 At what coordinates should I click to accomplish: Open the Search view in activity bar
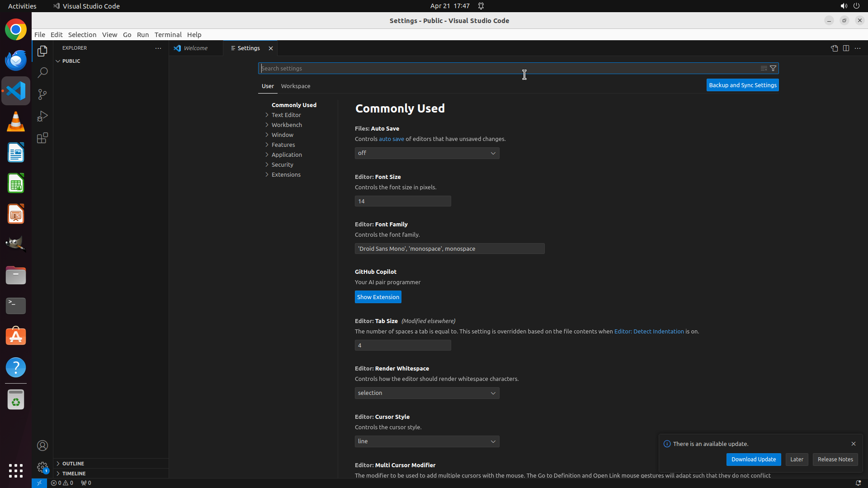42,72
